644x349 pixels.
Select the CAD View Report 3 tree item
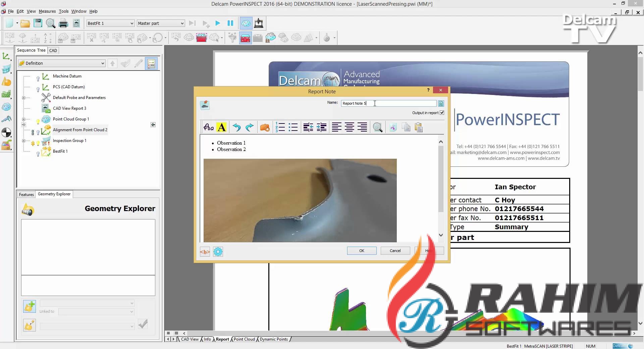[69, 108]
